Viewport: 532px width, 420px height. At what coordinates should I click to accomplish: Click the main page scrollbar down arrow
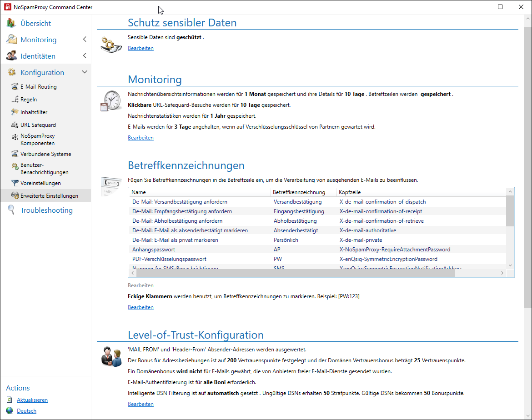tap(527, 415)
